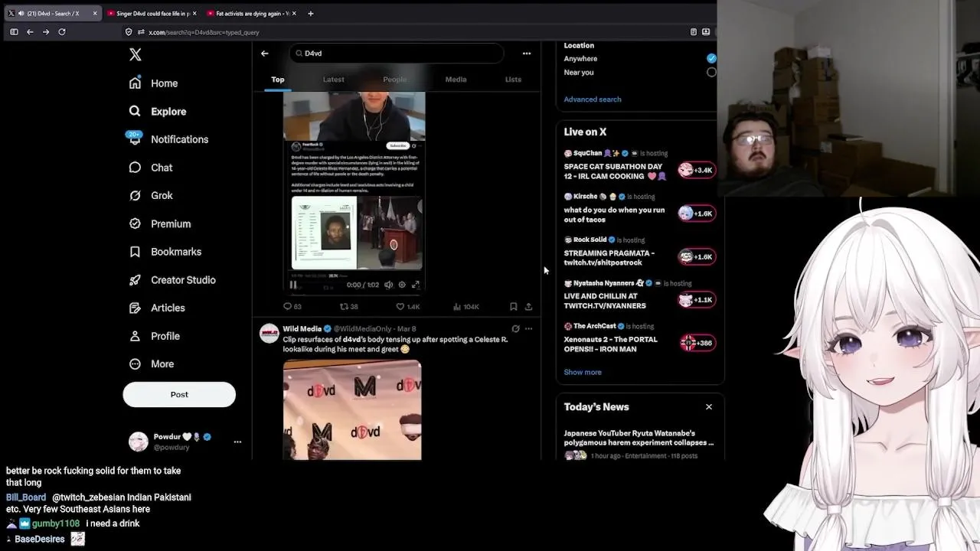Image resolution: width=980 pixels, height=551 pixels.
Task: Click the Articles sidebar icon
Action: coord(135,308)
